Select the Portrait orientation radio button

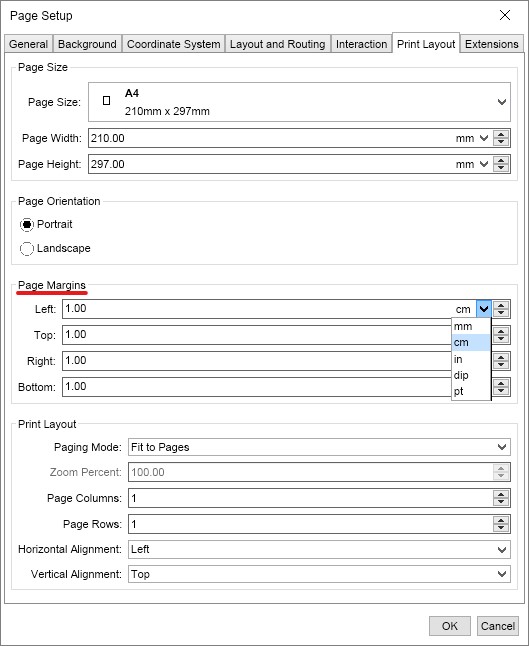click(27, 225)
